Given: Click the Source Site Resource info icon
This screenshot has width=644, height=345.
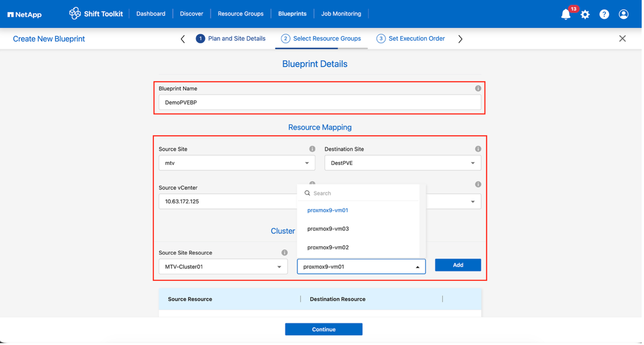Looking at the screenshot, I should 284,252.
